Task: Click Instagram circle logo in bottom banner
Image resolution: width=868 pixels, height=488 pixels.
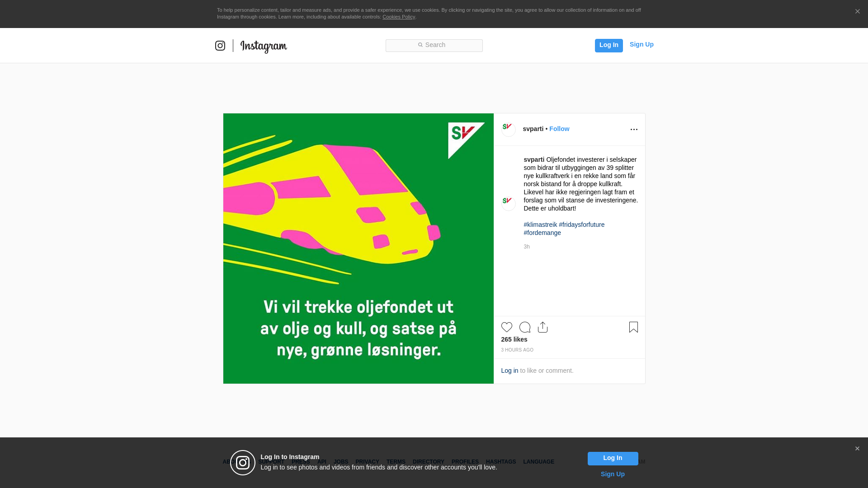Action: pyautogui.click(x=243, y=463)
